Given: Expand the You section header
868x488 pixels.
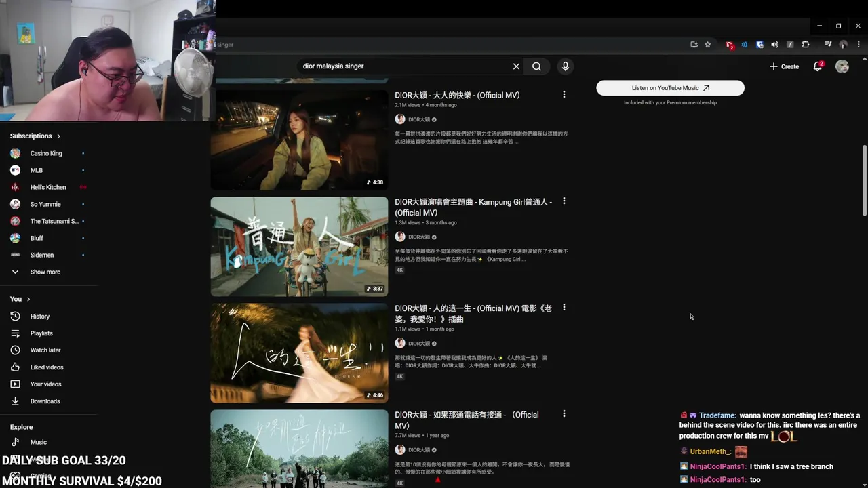Looking at the screenshot, I should (x=20, y=299).
